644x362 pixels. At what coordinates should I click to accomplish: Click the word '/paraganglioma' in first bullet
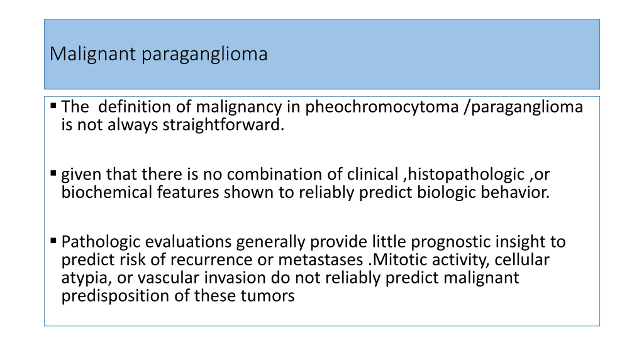pos(524,107)
